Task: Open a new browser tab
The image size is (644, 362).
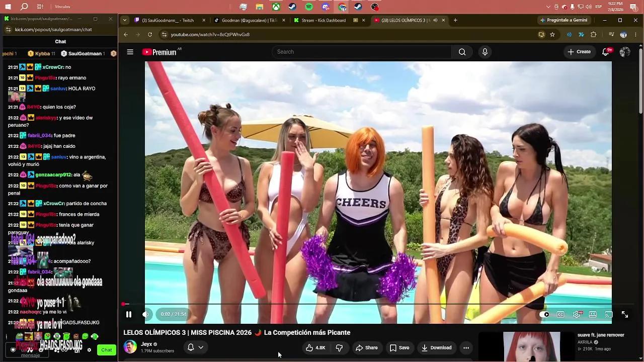Action: point(455,20)
